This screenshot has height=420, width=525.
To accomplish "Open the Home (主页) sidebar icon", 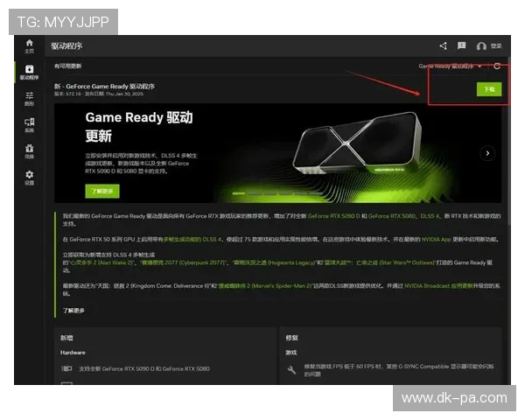I will [29, 45].
